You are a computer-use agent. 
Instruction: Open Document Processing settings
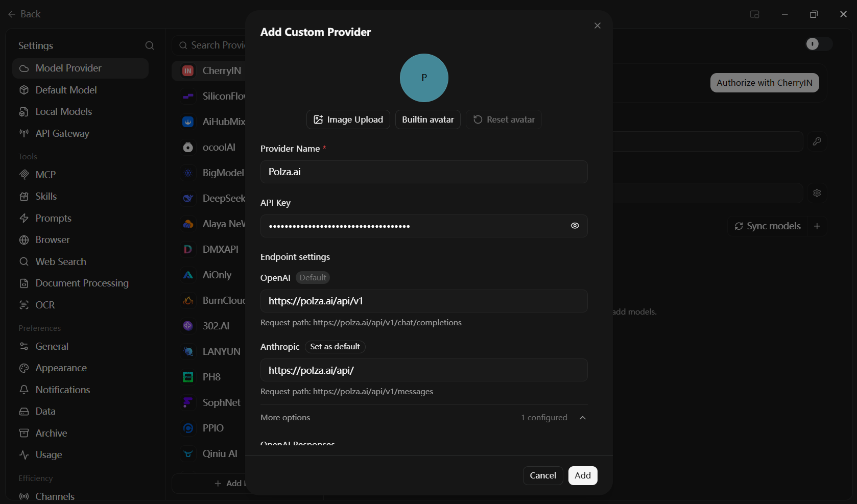click(x=80, y=283)
